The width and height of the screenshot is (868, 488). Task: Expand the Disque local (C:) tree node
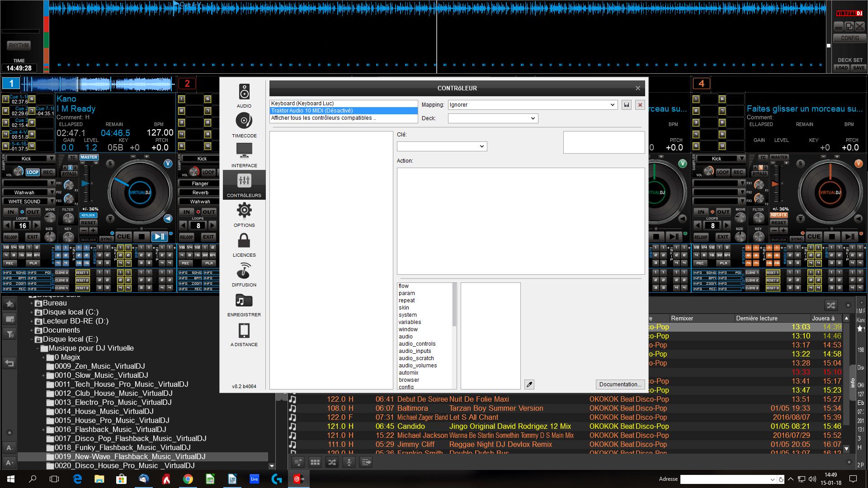point(32,312)
